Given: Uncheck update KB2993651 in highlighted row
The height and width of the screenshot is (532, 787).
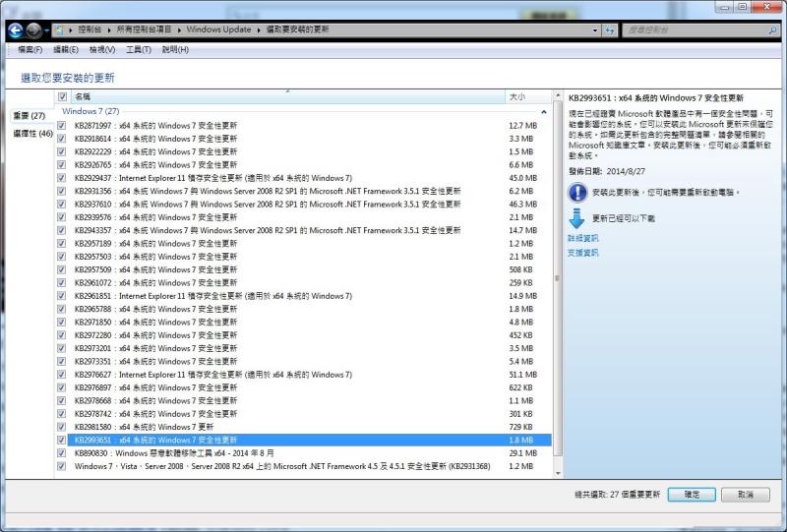Looking at the screenshot, I should pyautogui.click(x=61, y=440).
